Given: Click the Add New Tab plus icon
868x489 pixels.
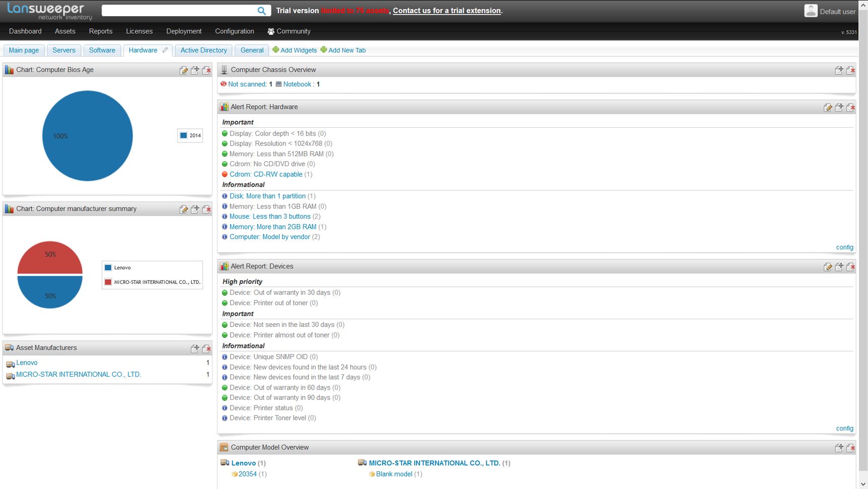Looking at the screenshot, I should 323,50.
